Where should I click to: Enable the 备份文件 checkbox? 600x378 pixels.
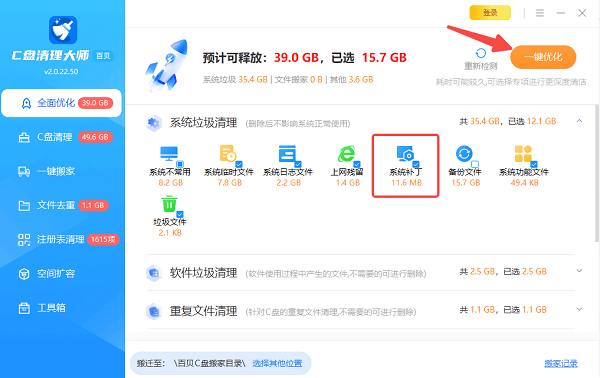coord(475,165)
